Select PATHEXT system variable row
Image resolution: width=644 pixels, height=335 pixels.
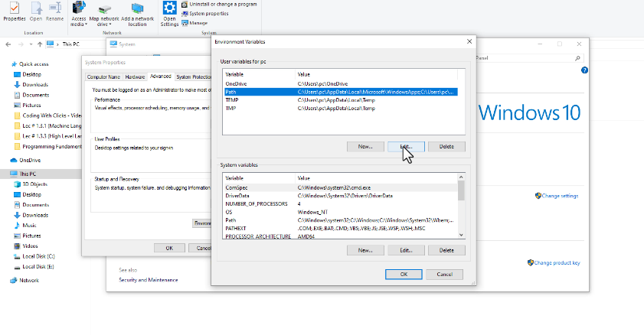(341, 229)
